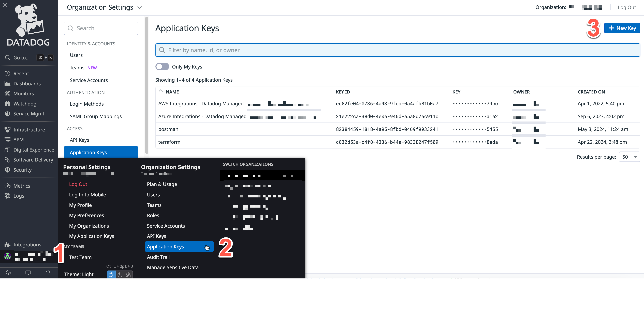Viewport: 644px width, 324px height.
Task: Click Log Out in the top bar
Action: tap(627, 7)
